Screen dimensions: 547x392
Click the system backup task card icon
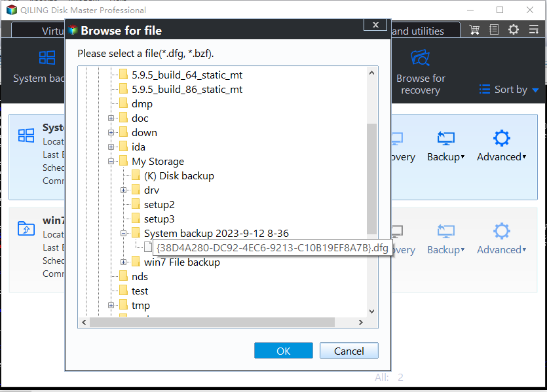click(26, 135)
